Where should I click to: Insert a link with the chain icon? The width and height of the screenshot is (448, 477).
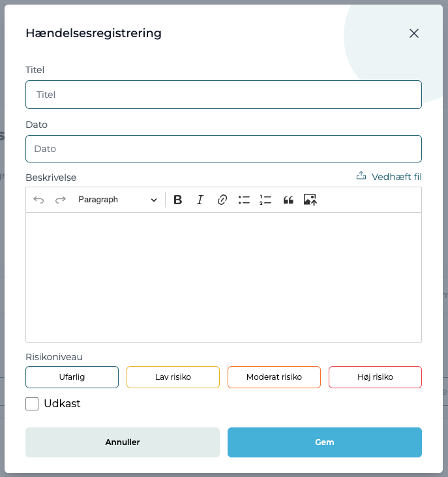tap(222, 200)
